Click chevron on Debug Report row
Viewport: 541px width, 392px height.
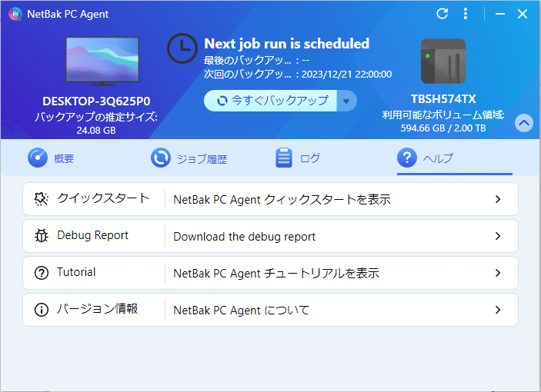pyautogui.click(x=498, y=236)
